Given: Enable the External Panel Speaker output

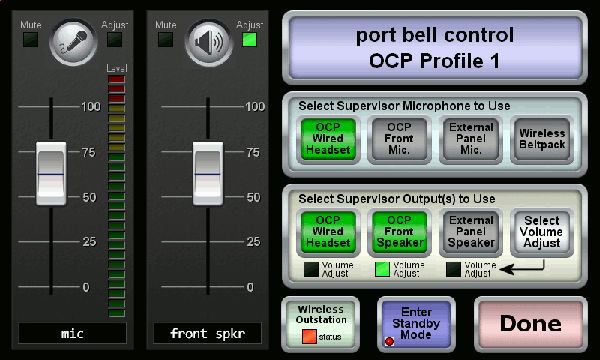Looking at the screenshot, I should 471,232.
